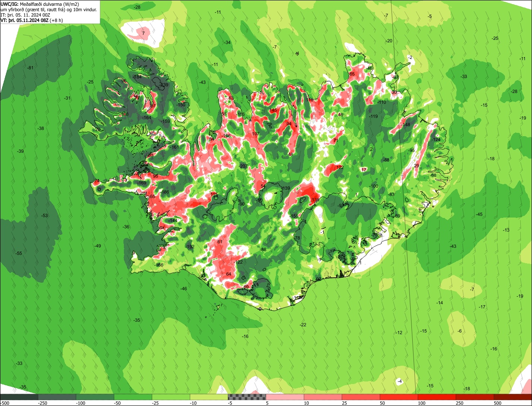Select legend swatch between -250 and -100
The width and height of the screenshot is (532, 406).
57,397
